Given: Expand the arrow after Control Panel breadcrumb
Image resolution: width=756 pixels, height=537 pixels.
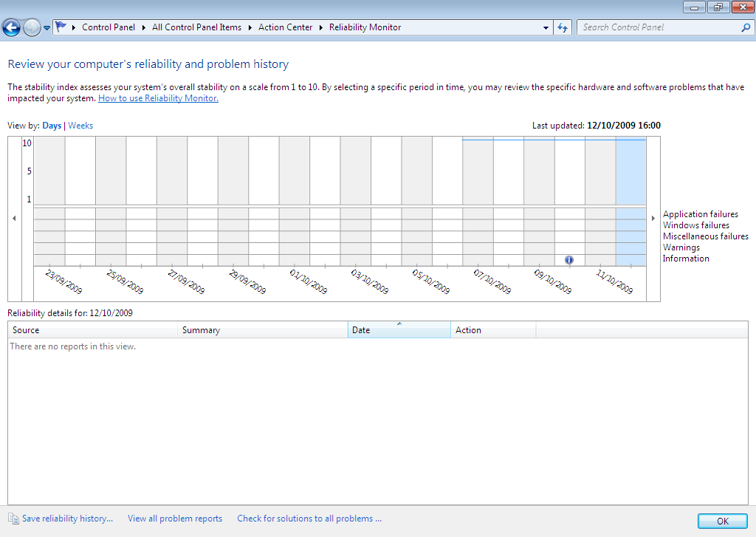Looking at the screenshot, I should 143,27.
